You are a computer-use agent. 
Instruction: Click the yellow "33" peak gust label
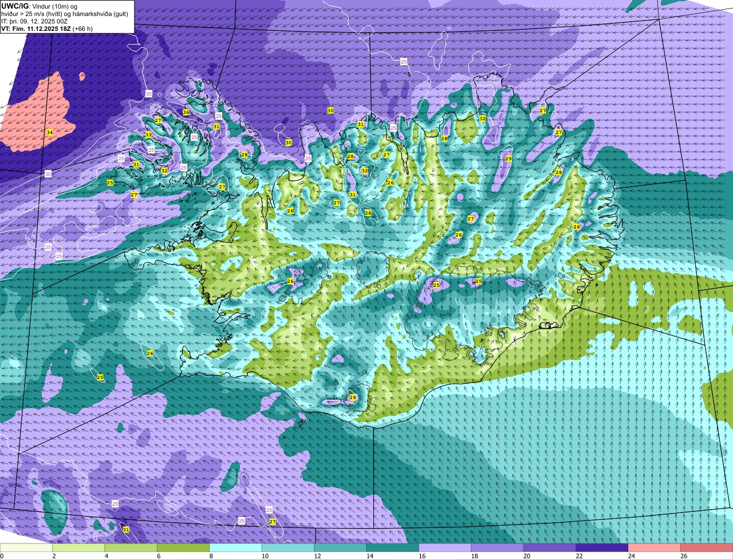(148, 135)
